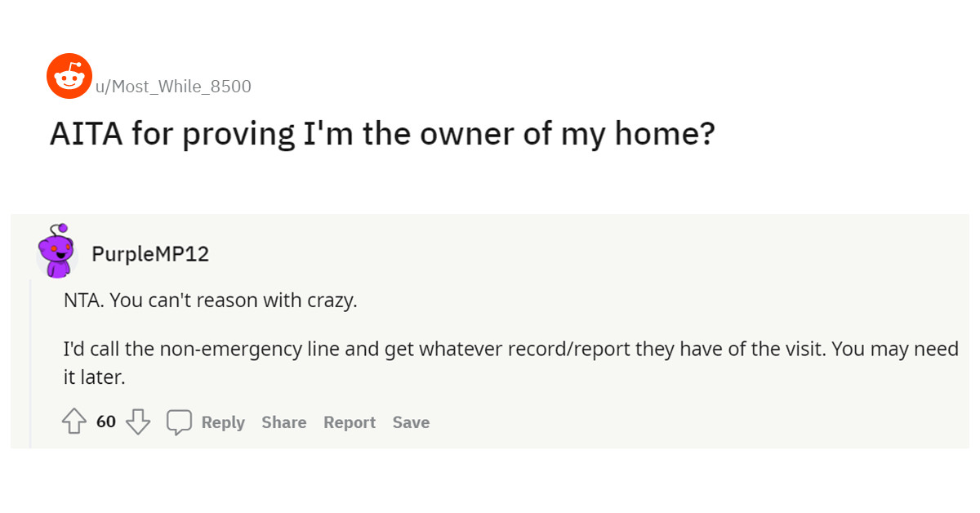
Task: Open replies via the speech bubble icon
Action: (x=180, y=422)
